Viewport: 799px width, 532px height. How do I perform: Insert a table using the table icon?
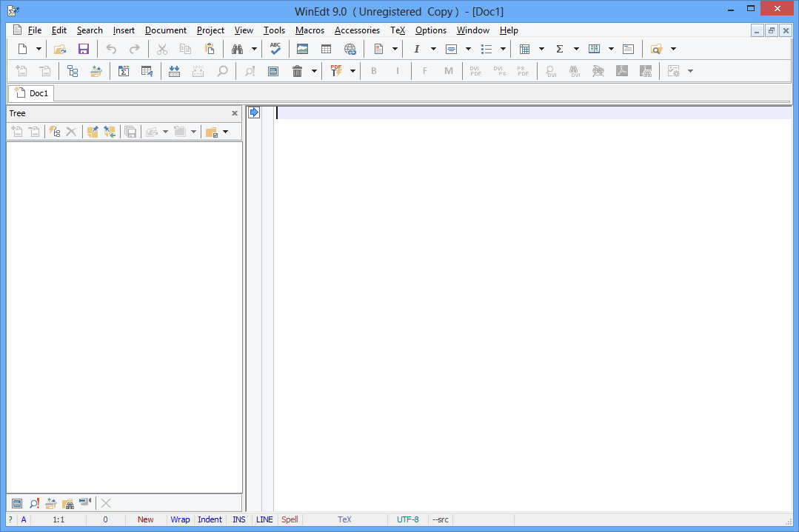[326, 49]
